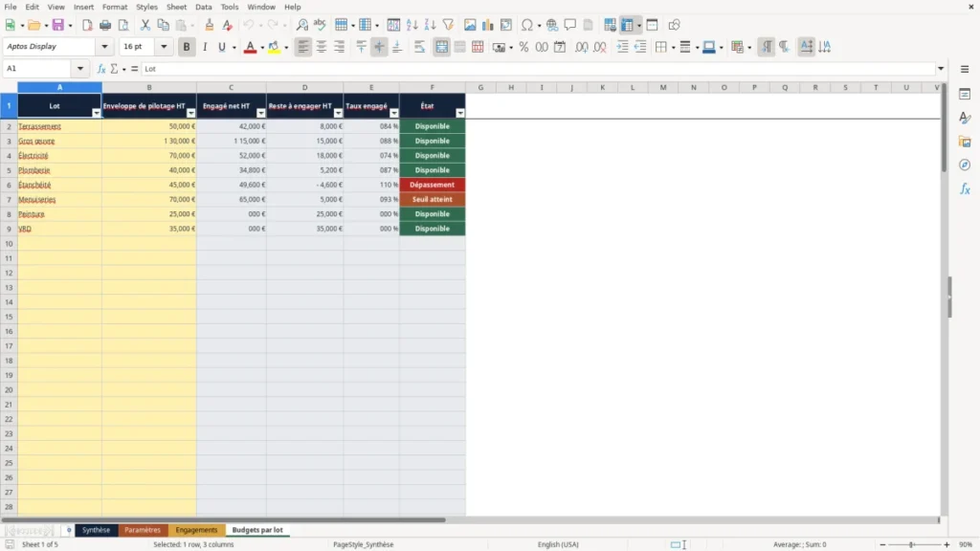The image size is (980, 551).
Task: Switch to the Paramètres sheet tab
Action: [x=143, y=530]
